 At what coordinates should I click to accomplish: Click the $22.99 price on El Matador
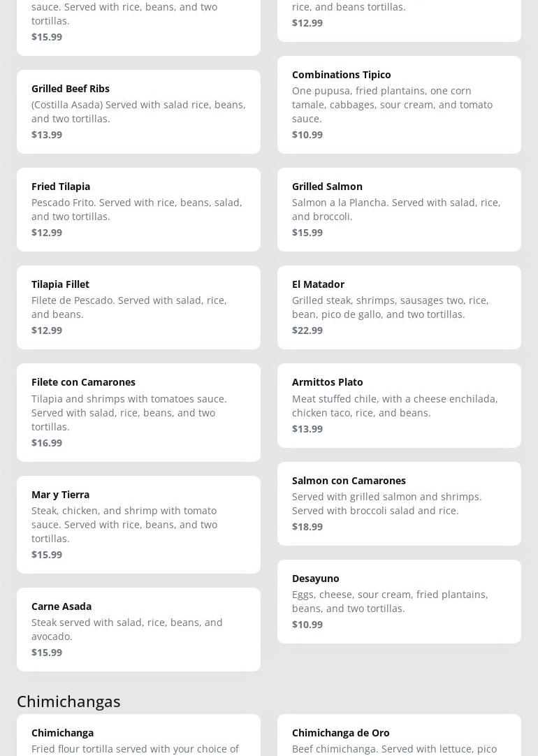click(x=307, y=330)
